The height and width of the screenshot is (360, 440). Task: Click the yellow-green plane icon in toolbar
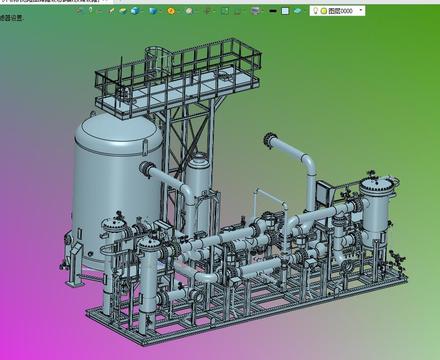click(123, 11)
